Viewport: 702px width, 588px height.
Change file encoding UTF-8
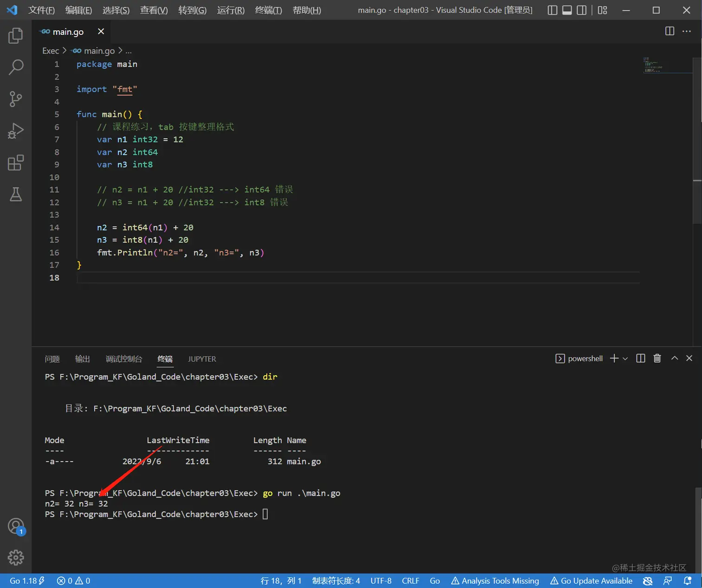click(381, 581)
